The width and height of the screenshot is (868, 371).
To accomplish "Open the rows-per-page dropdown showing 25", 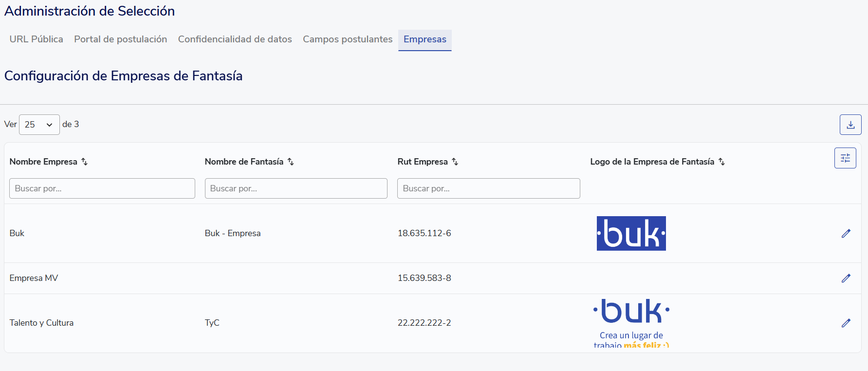I will 39,125.
